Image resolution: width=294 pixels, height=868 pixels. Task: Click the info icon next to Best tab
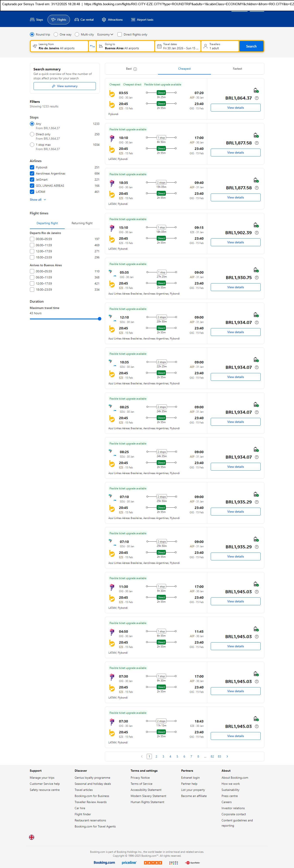[135, 69]
